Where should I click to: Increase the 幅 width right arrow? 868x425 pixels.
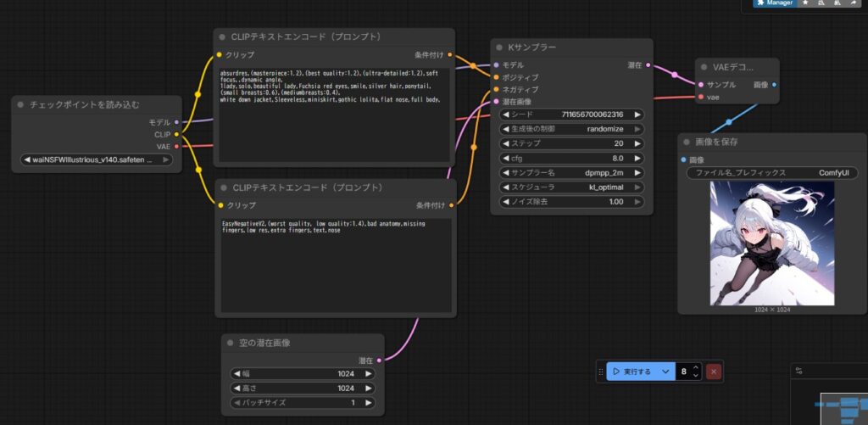tap(368, 373)
